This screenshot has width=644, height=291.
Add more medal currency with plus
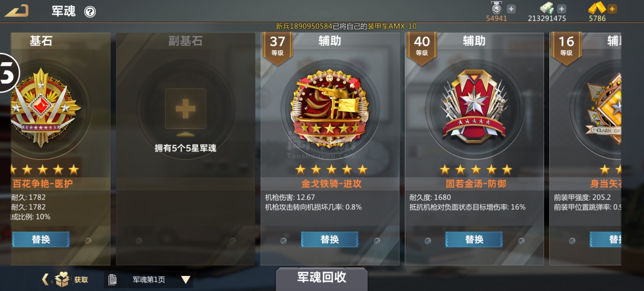pyautogui.click(x=511, y=9)
